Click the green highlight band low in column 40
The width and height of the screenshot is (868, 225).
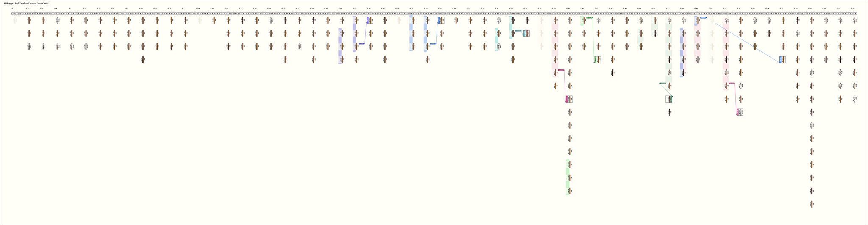tap(568, 177)
